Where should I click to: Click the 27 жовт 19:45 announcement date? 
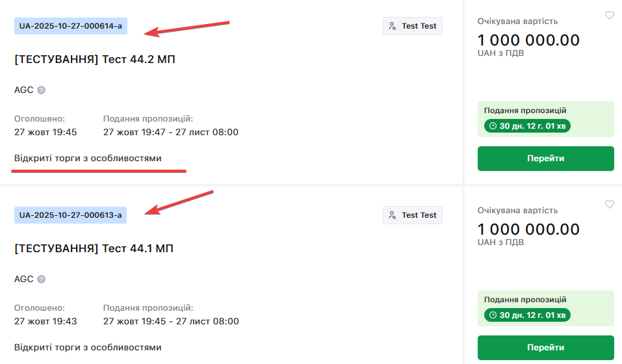point(45,132)
